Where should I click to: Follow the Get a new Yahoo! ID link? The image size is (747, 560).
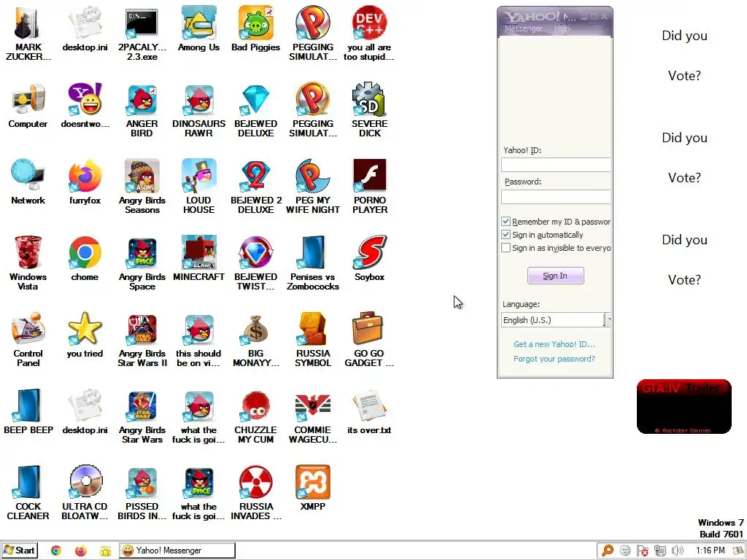[x=554, y=344]
